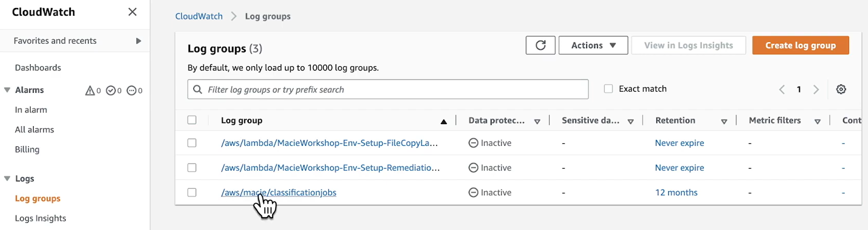The width and height of the screenshot is (868, 230).
Task: Sort by Log group column arrow
Action: (444, 121)
